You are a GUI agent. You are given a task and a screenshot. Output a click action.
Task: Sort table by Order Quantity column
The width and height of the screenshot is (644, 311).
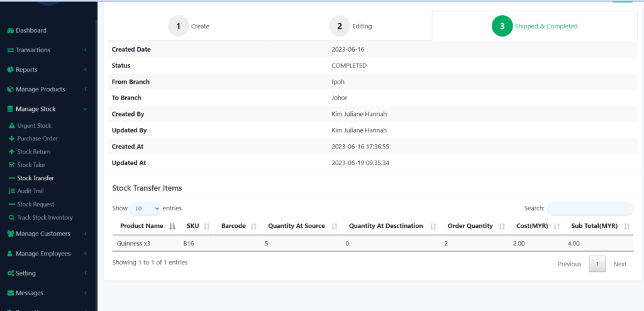click(473, 226)
